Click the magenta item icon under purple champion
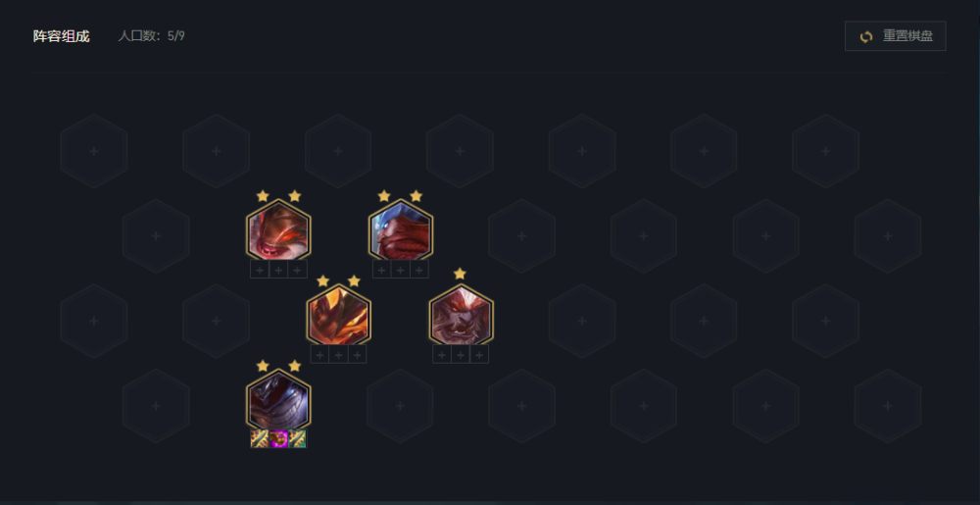The width and height of the screenshot is (980, 505). (278, 438)
